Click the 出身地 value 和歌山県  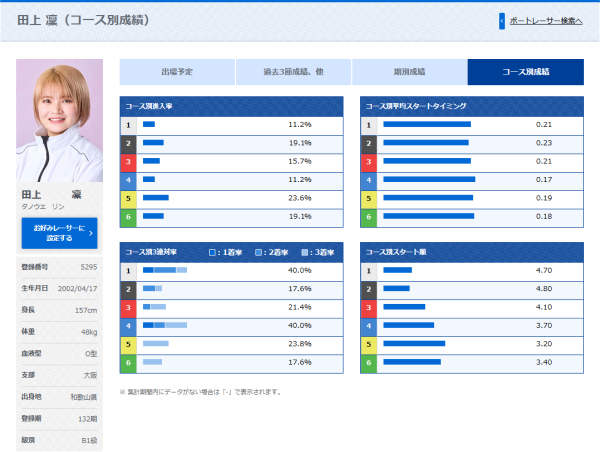point(84,397)
